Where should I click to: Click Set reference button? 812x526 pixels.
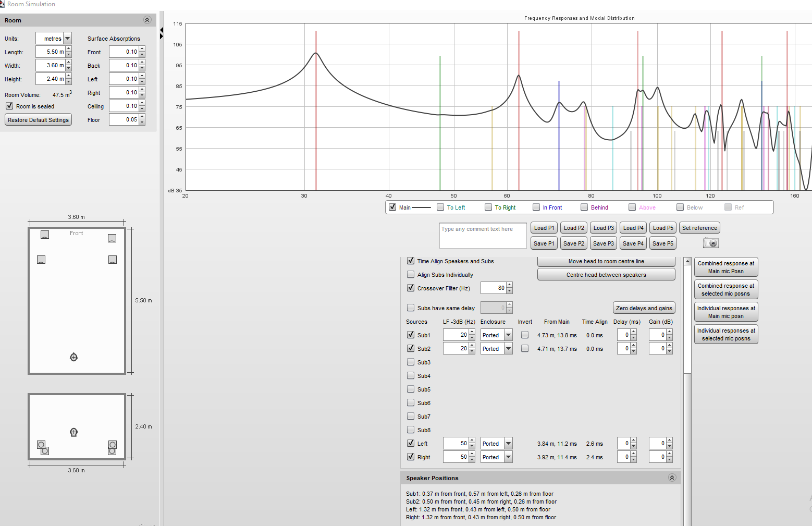(699, 228)
